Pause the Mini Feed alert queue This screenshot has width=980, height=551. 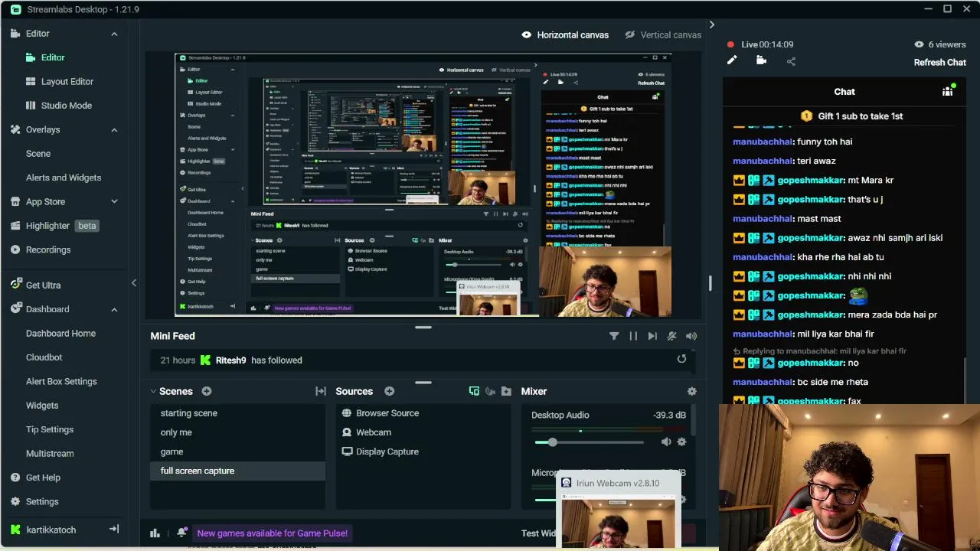633,336
